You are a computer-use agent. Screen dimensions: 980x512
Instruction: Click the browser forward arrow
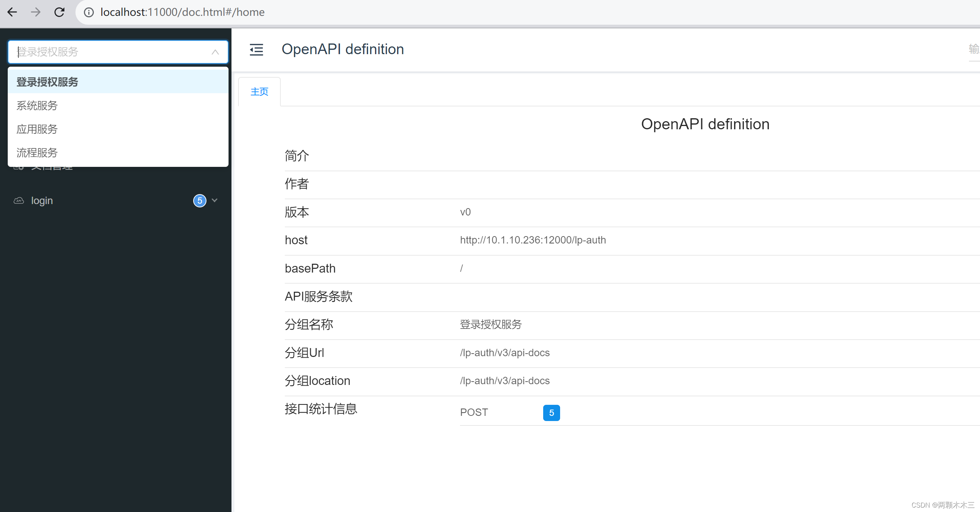coord(36,12)
